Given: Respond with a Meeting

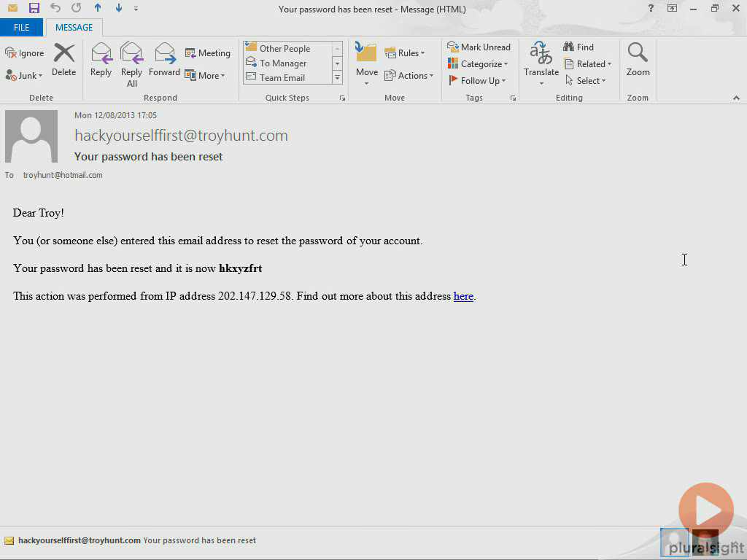Looking at the screenshot, I should click(x=208, y=52).
